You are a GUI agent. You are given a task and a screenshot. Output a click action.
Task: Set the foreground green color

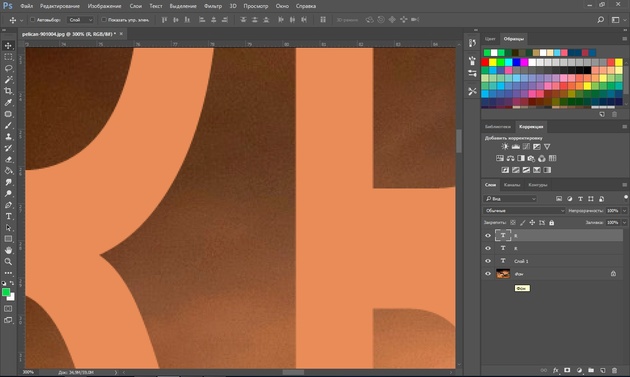click(x=6, y=292)
